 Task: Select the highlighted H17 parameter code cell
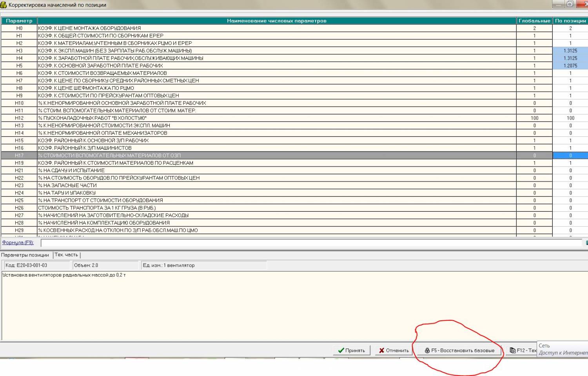click(x=19, y=155)
